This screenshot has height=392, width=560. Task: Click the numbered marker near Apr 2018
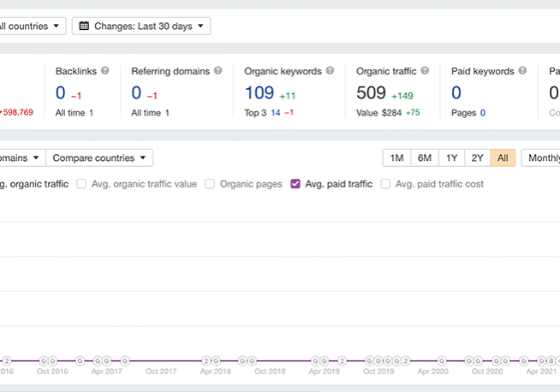point(206,361)
